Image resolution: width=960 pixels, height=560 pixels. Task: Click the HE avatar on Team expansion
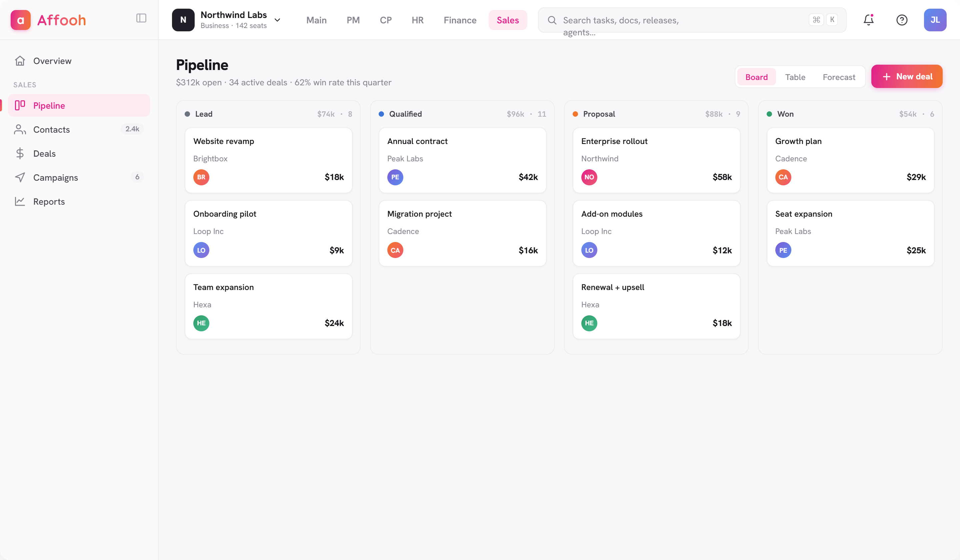click(x=201, y=323)
